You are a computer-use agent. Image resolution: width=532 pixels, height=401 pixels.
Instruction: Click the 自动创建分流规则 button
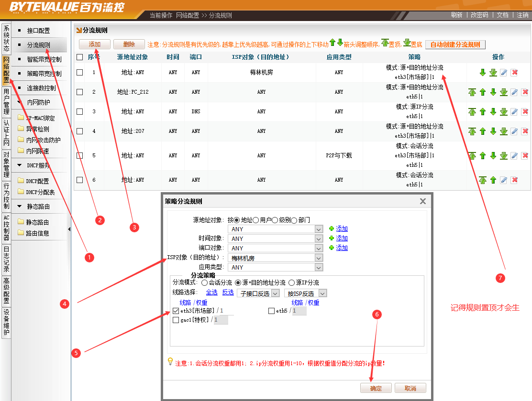[455, 44]
